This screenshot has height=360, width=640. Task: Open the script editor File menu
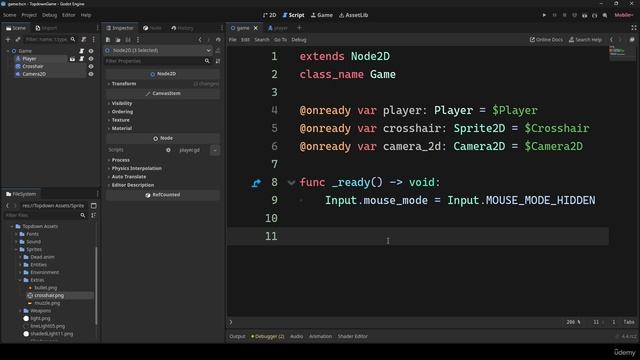click(x=233, y=40)
